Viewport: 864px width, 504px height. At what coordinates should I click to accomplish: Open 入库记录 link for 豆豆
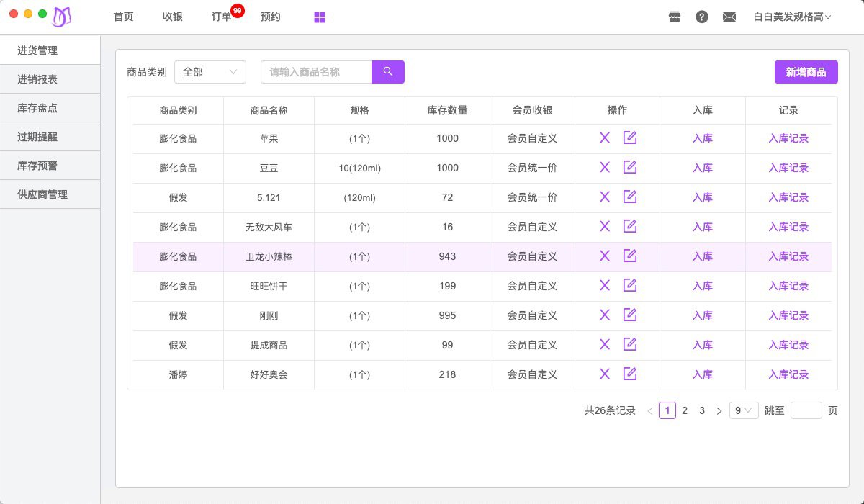pyautogui.click(x=788, y=168)
